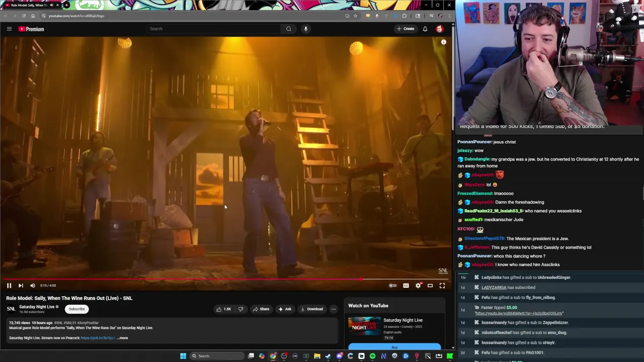Expand the description with ...more
The height and width of the screenshot is (362, 644).
(x=122, y=338)
